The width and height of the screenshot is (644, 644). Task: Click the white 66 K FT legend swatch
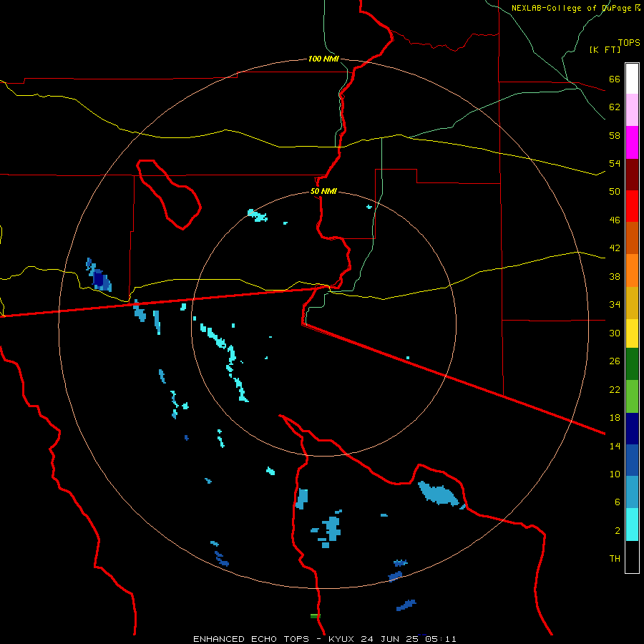[x=632, y=79]
